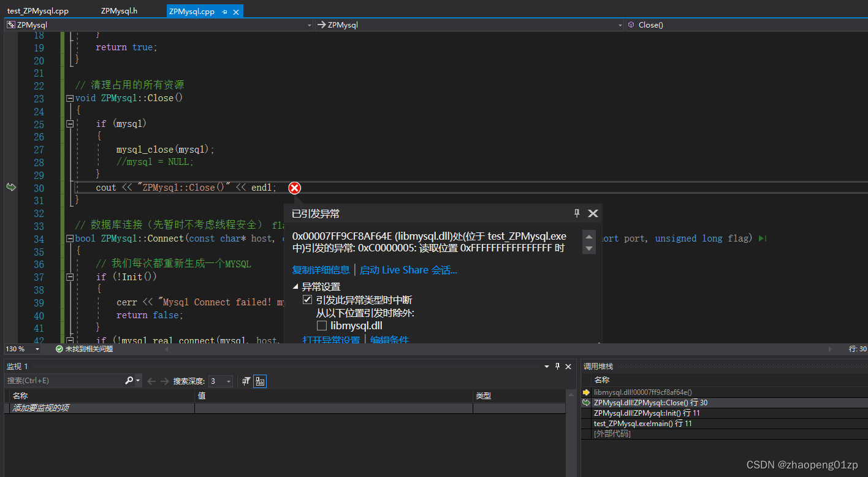Collapse the if (mysql) block on line 25
The image size is (868, 477).
click(x=69, y=124)
